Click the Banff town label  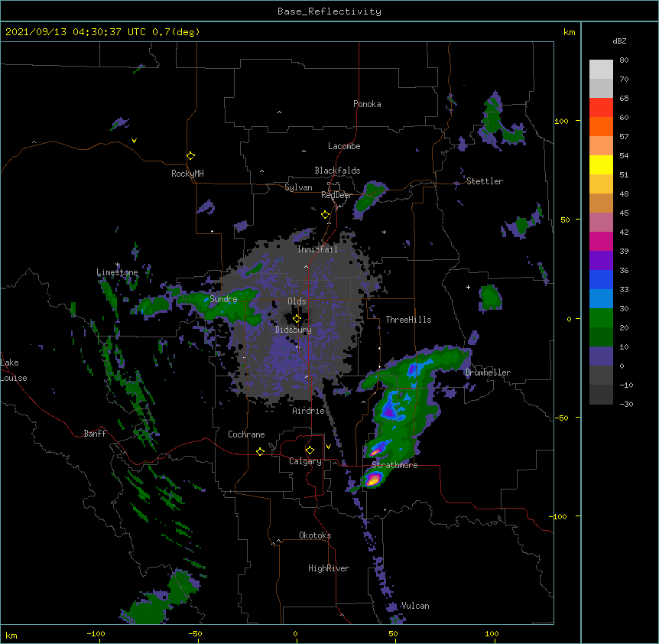click(95, 434)
